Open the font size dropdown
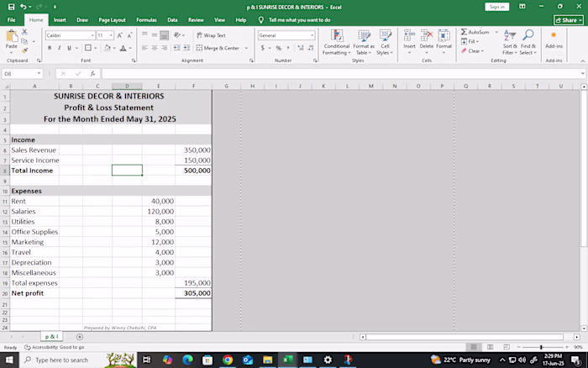 point(111,35)
